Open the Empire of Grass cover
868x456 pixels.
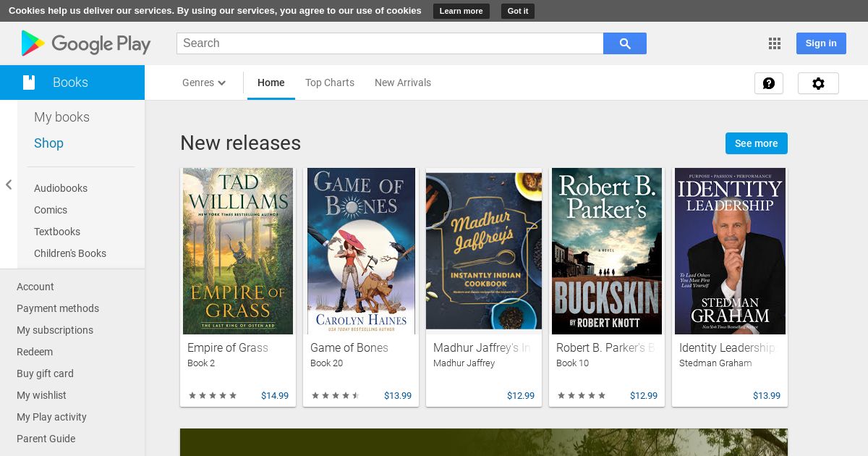coord(238,251)
